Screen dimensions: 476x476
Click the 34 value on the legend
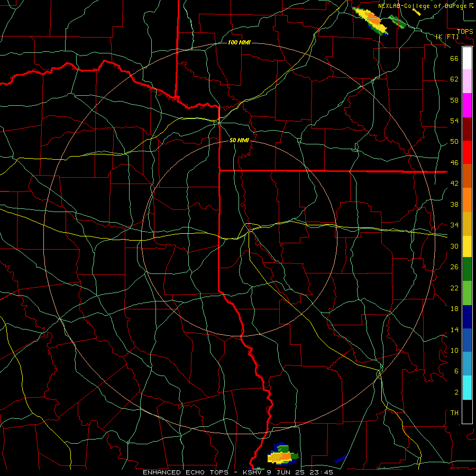454,225
